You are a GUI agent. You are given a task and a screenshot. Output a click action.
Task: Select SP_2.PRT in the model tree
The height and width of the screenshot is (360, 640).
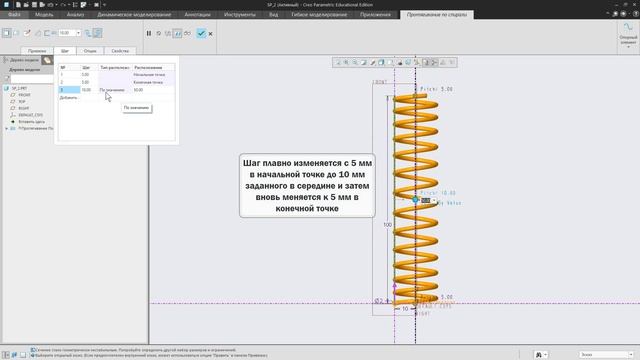pyautogui.click(x=19, y=88)
